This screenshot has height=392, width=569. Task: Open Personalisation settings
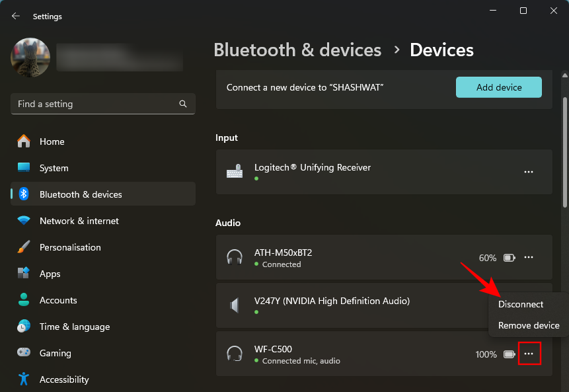103,247
